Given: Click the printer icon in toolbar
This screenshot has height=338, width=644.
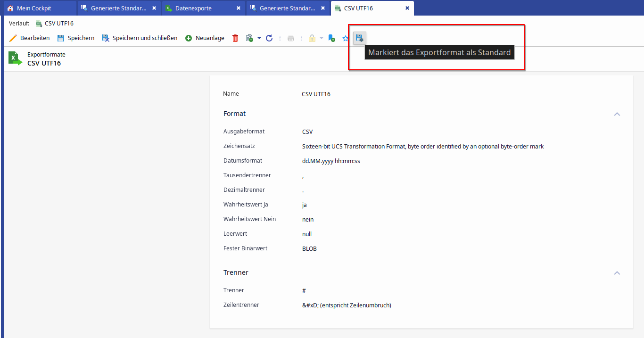Looking at the screenshot, I should [x=291, y=38].
